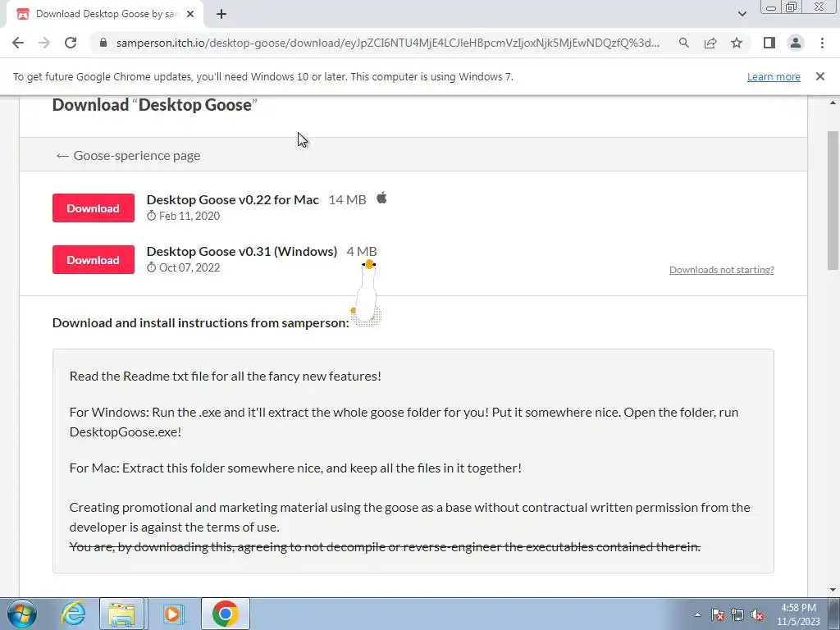Show hidden system tray icons
This screenshot has width=840, height=630.
point(697,614)
